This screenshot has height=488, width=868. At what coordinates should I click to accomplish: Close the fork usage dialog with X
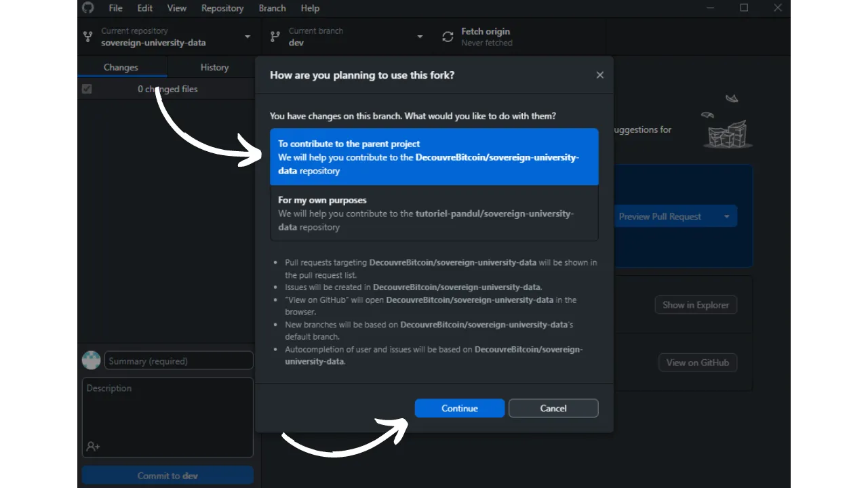click(599, 75)
